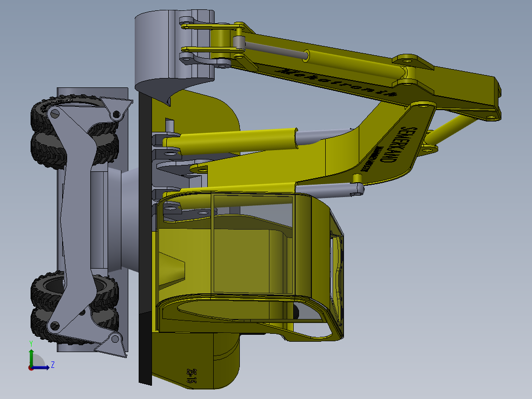This screenshot has width=532, height=399.
Task: Select the 'Mekatronik' engraved text on the boom
Action: (x=337, y=82)
